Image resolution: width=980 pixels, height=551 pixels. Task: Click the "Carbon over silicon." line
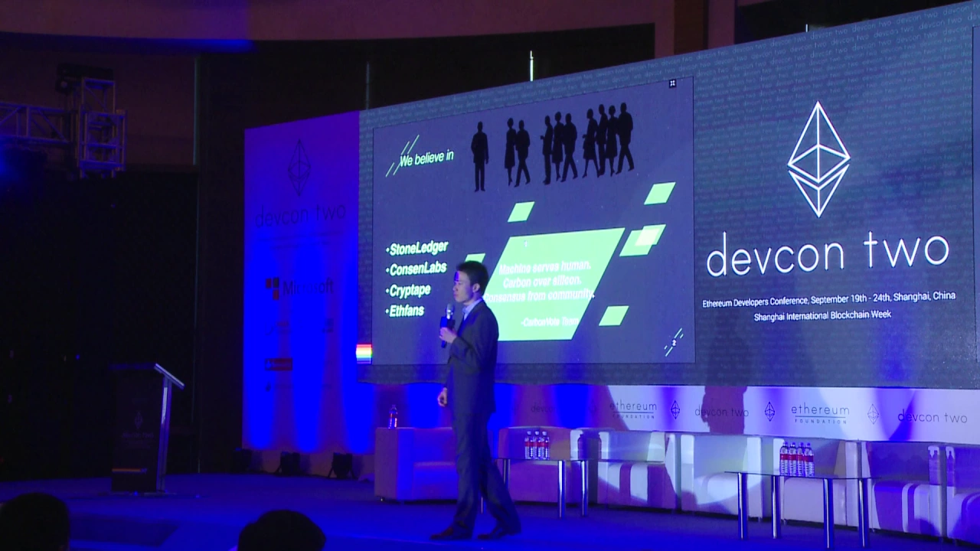coord(544,281)
